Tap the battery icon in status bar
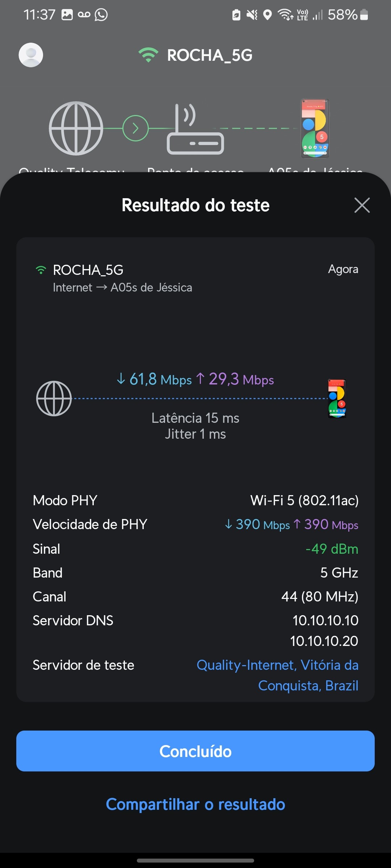 tap(364, 15)
